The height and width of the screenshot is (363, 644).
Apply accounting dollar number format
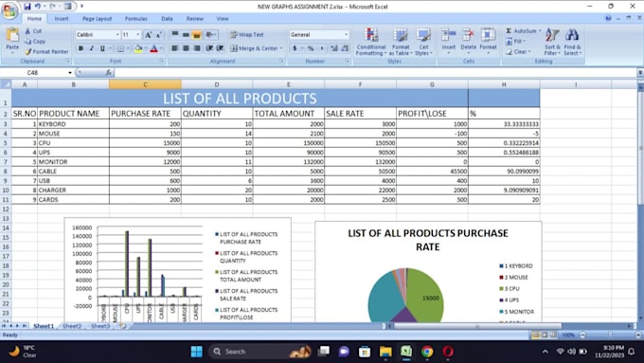click(x=295, y=48)
